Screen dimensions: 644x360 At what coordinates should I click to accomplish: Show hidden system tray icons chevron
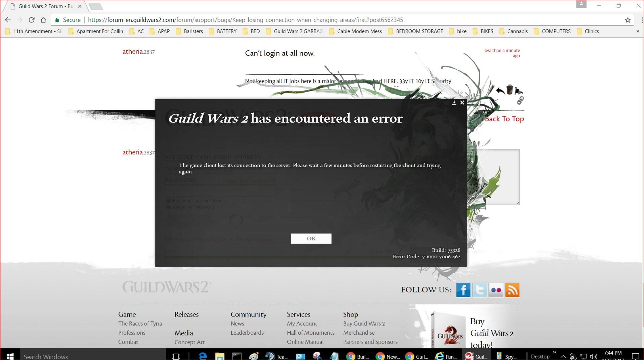click(563, 356)
